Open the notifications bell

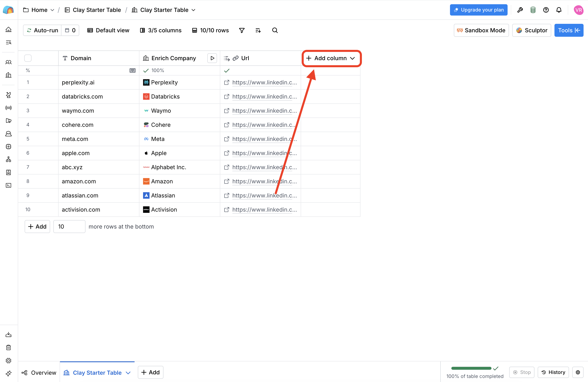point(559,10)
